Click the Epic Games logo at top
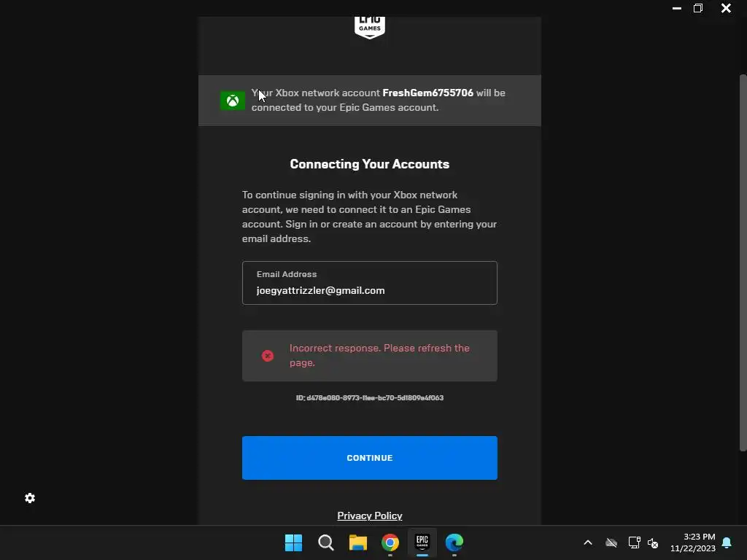Viewport: 747px width, 560px height. 370,28
